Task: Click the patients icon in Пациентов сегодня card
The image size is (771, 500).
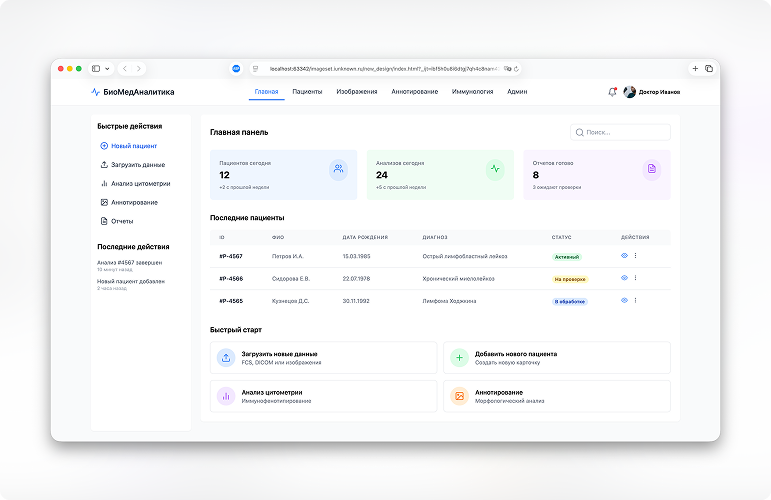Action: (x=338, y=169)
